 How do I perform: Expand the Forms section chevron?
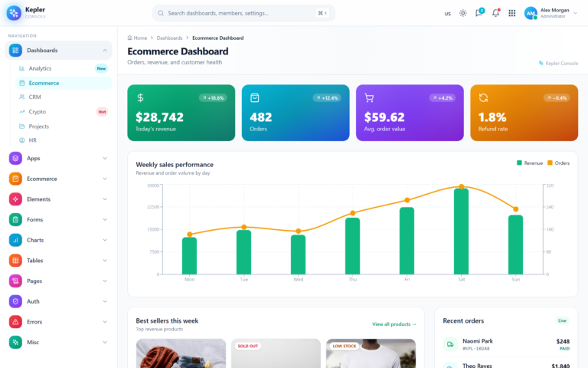pos(105,219)
